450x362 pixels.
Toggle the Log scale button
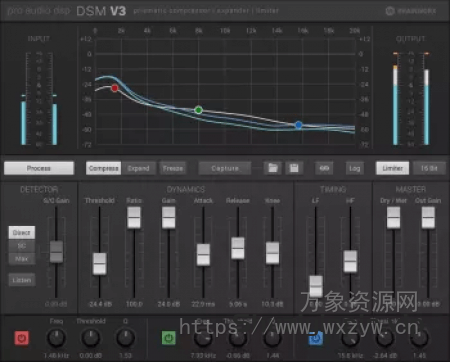tap(354, 168)
